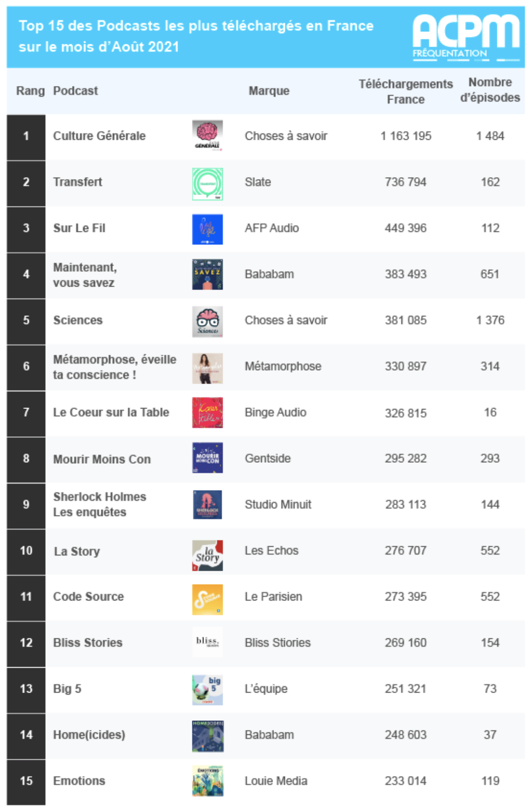Click the Le Coeur sur la Table cover
Viewport: 532px width, 812px height.
(207, 412)
